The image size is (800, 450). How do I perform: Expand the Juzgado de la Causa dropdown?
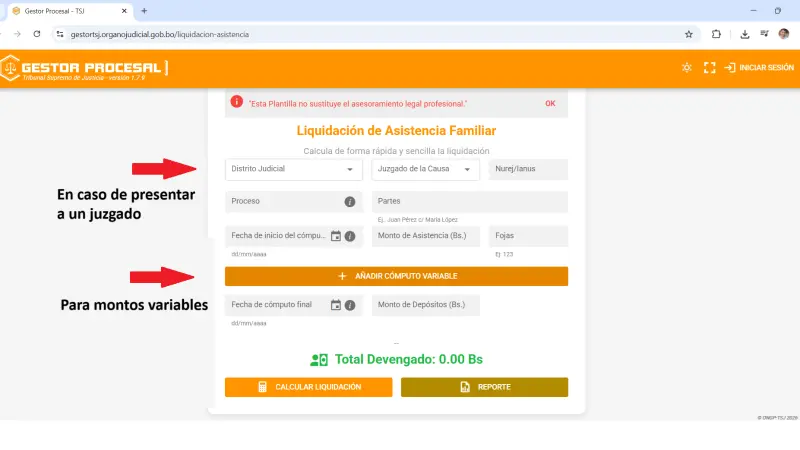(x=425, y=169)
